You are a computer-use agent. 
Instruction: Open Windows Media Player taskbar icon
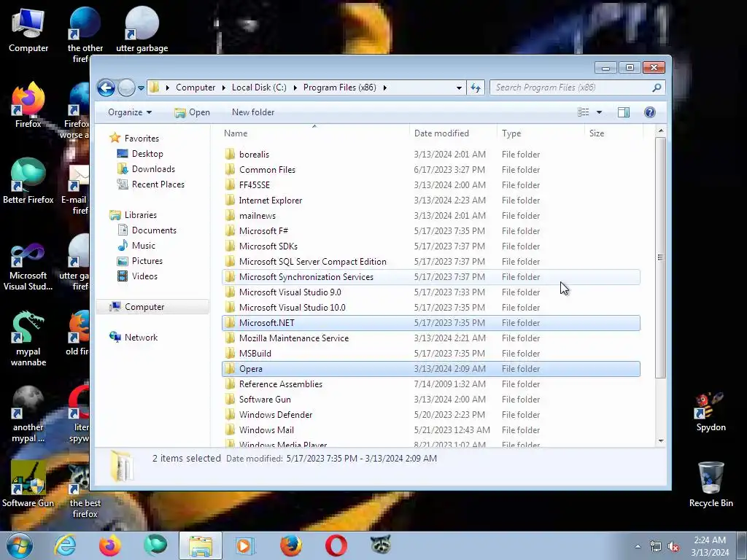245,545
